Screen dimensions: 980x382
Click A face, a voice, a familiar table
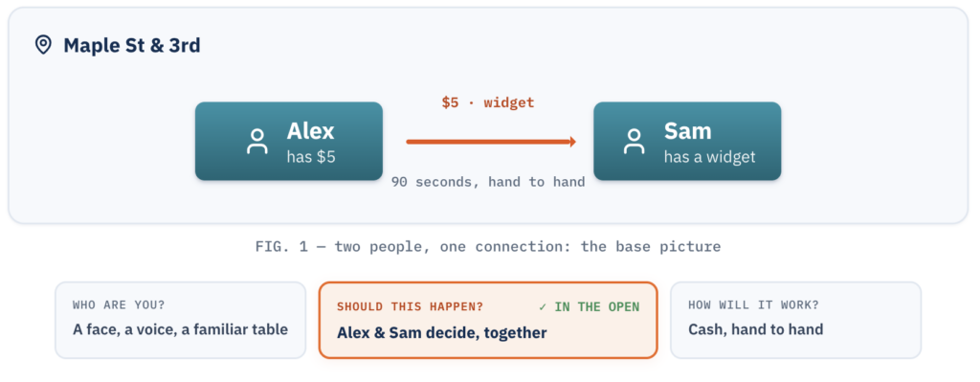[180, 329]
